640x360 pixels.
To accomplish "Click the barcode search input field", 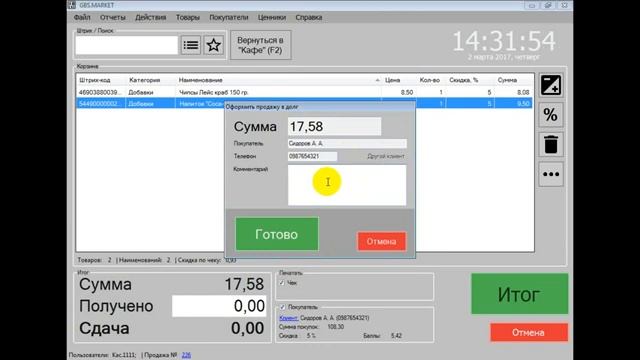I will (x=127, y=45).
